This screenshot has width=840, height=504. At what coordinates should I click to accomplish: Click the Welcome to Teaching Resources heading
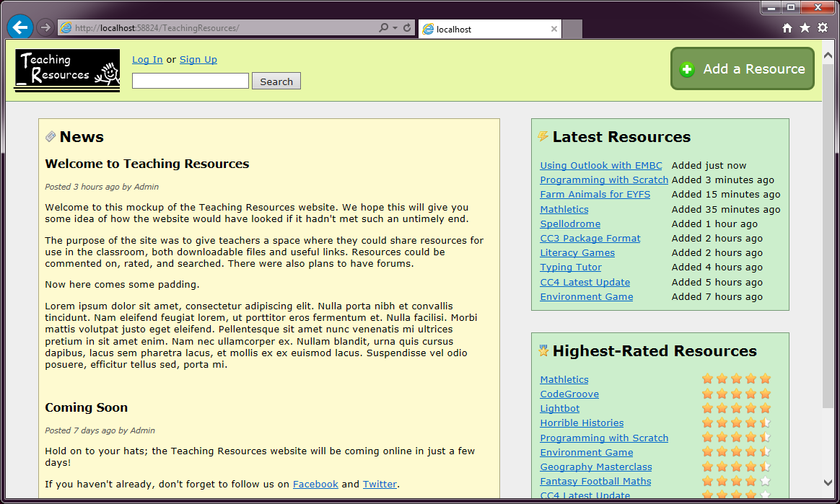coord(147,164)
